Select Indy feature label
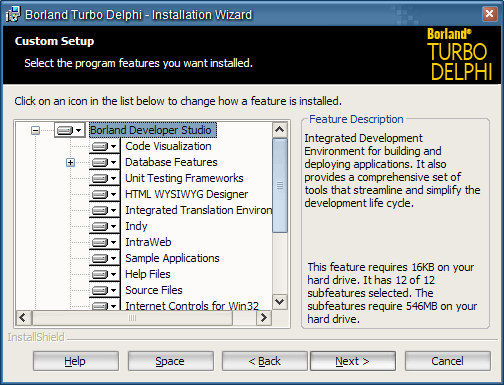 click(136, 226)
